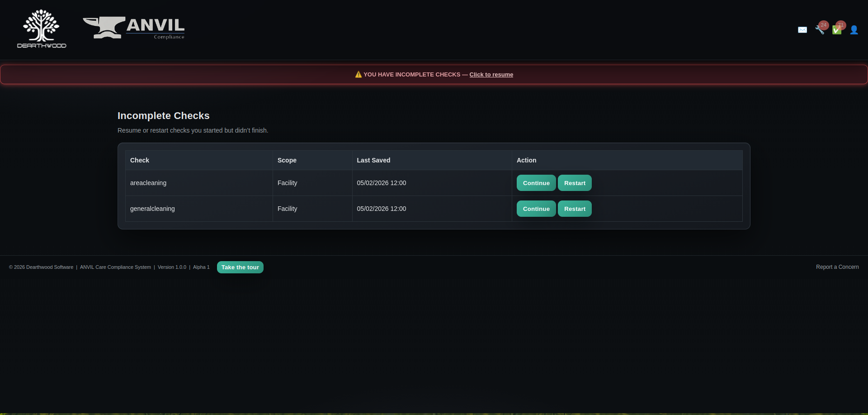This screenshot has height=415, width=868.
Task: Open the Report a Concern link
Action: point(837,267)
